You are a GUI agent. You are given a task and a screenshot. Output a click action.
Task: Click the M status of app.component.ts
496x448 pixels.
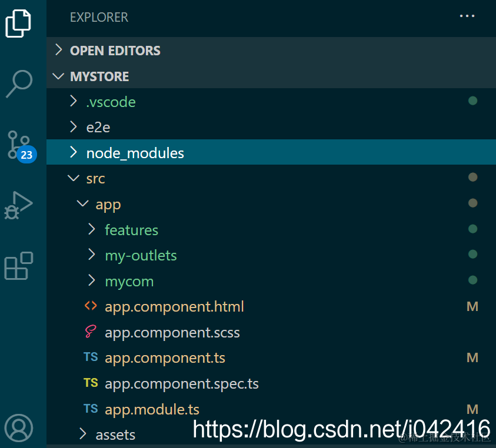tap(472, 357)
